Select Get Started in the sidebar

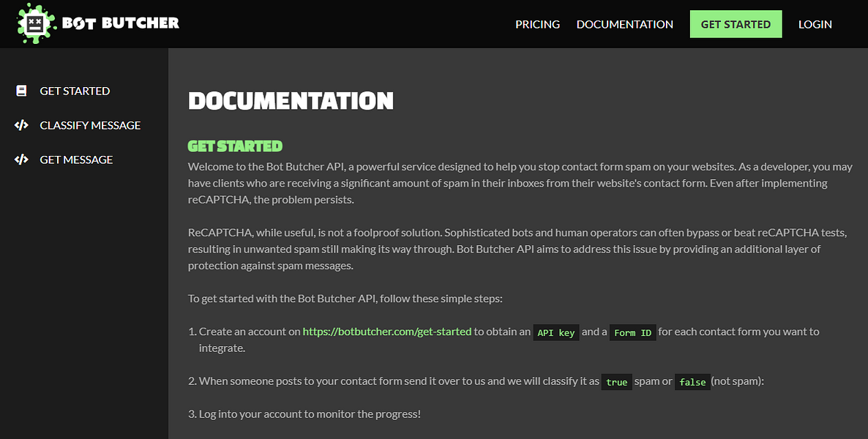pyautogui.click(x=75, y=91)
